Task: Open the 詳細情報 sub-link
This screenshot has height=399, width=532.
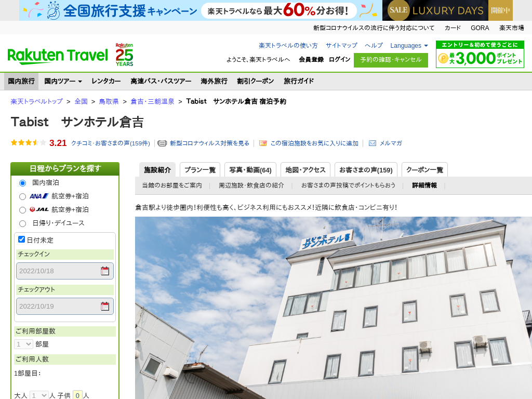Action: pyautogui.click(x=424, y=185)
